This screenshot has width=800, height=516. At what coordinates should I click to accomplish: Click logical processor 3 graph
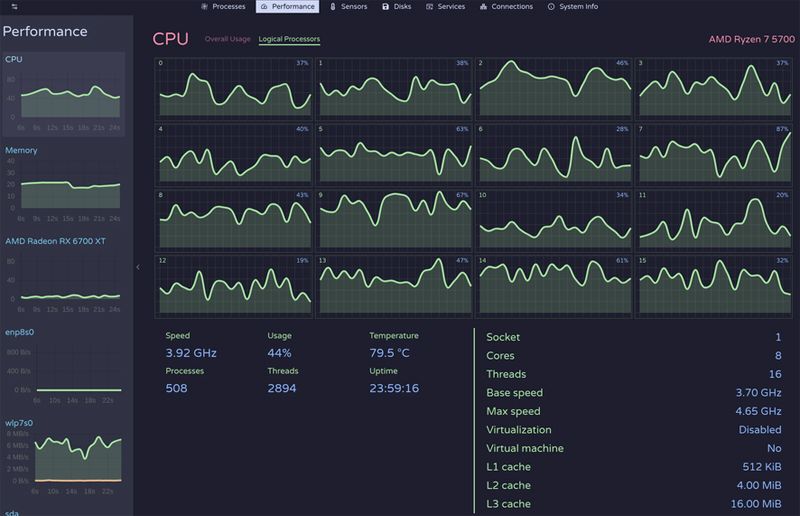pyautogui.click(x=714, y=88)
